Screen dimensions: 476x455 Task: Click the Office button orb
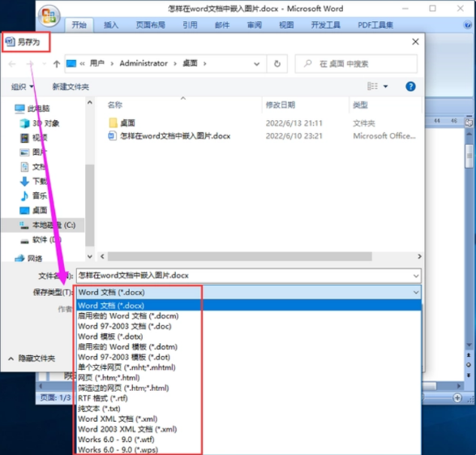[x=49, y=15]
